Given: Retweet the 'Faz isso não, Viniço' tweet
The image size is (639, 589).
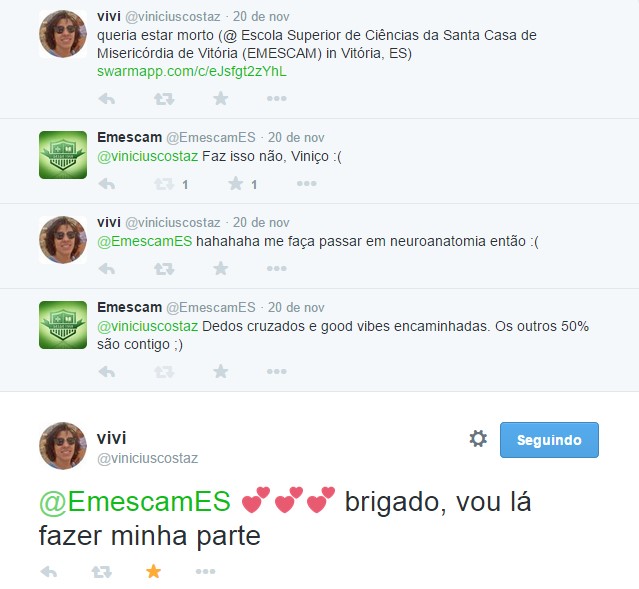Looking at the screenshot, I should [164, 184].
